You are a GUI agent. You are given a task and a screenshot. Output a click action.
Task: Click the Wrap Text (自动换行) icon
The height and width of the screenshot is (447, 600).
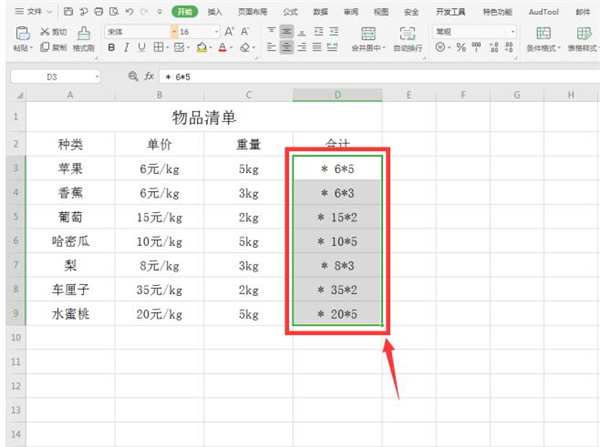pyautogui.click(x=408, y=32)
